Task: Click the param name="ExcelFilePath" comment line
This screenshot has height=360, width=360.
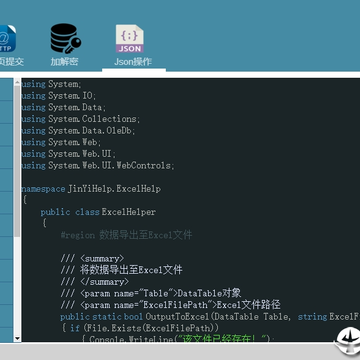Action: [170, 305]
